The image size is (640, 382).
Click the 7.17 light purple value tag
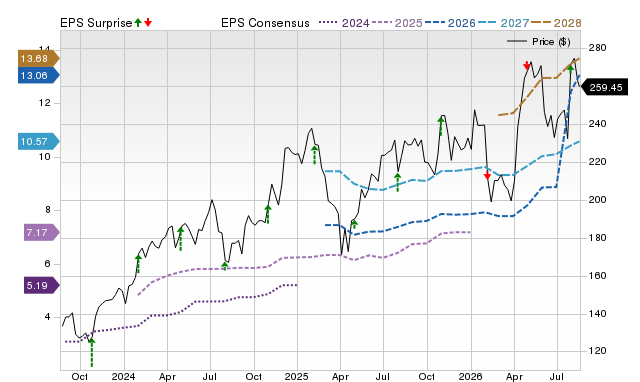41,233
